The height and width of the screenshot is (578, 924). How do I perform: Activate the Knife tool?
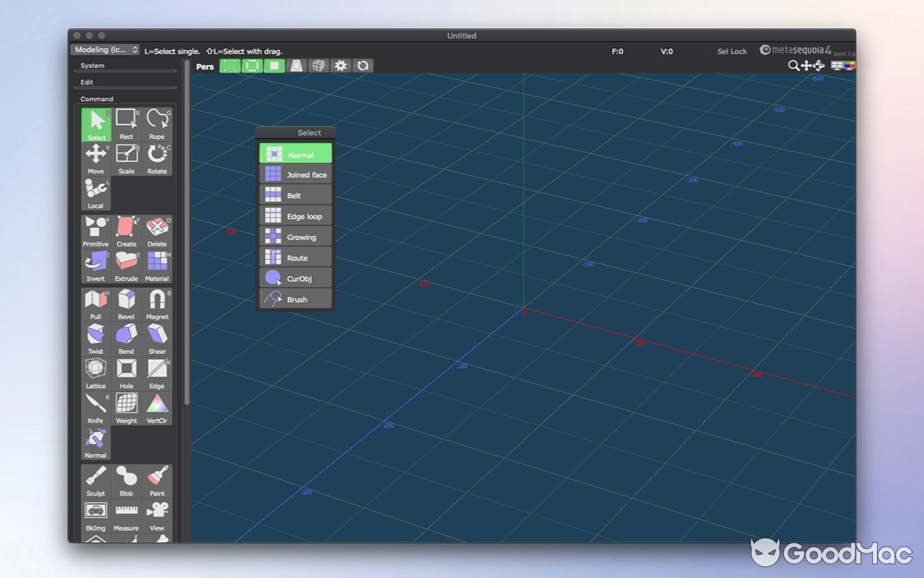[x=95, y=406]
